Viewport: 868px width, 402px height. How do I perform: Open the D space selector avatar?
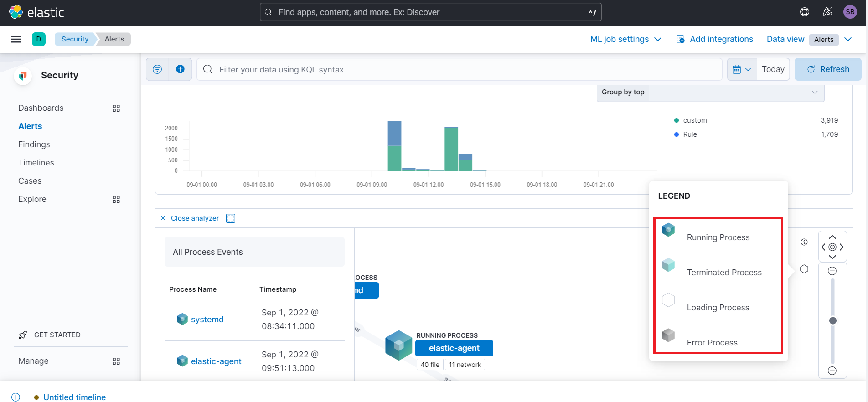[x=39, y=39]
